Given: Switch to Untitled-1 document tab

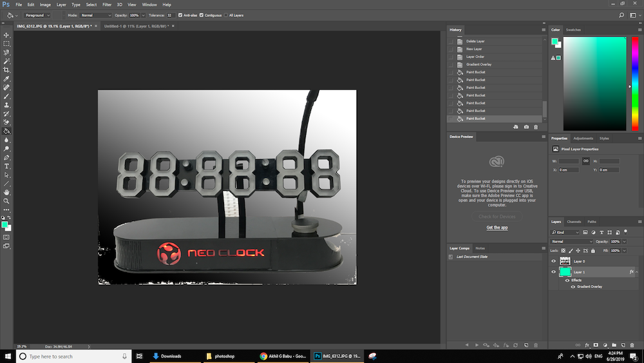Looking at the screenshot, I should 135,26.
